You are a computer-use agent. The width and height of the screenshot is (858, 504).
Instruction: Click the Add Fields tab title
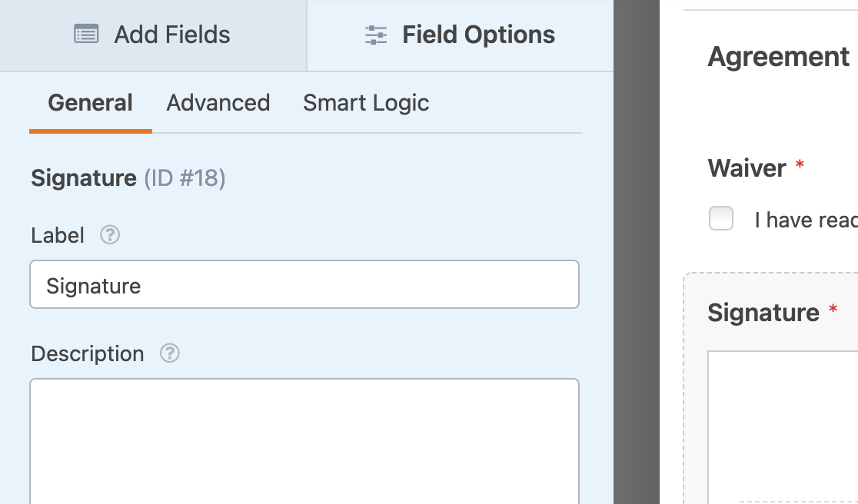pyautogui.click(x=172, y=35)
